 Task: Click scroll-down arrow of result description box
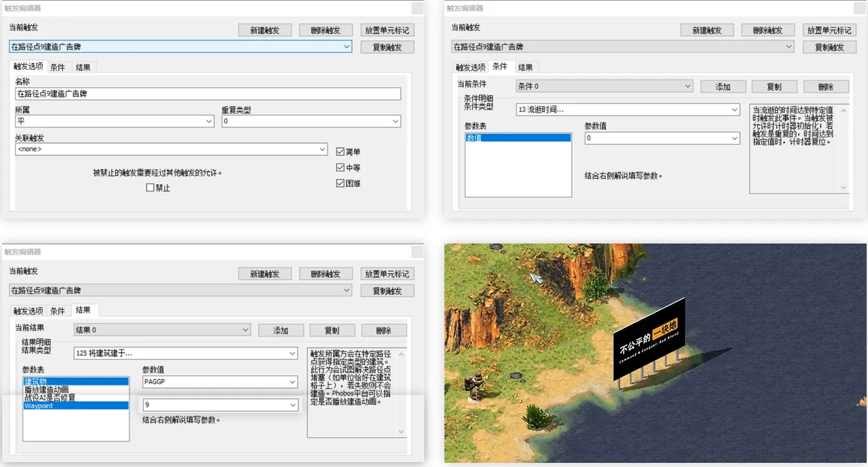point(401,431)
